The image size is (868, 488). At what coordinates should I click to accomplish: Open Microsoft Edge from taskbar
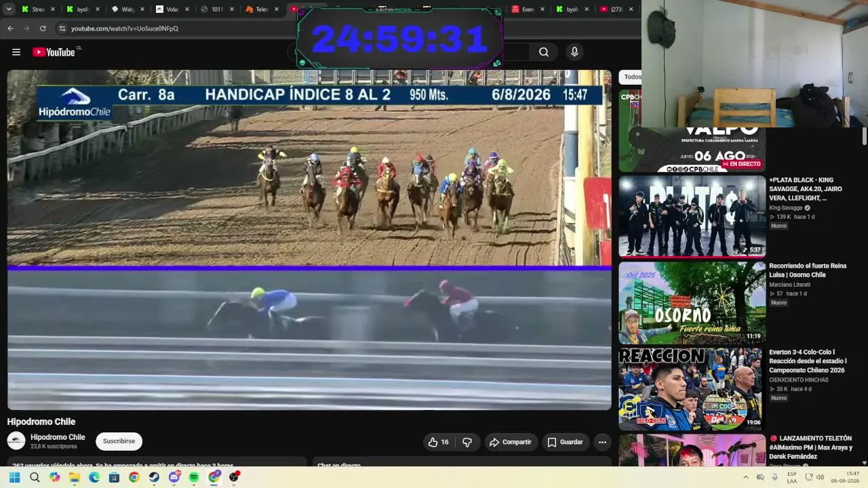94,477
